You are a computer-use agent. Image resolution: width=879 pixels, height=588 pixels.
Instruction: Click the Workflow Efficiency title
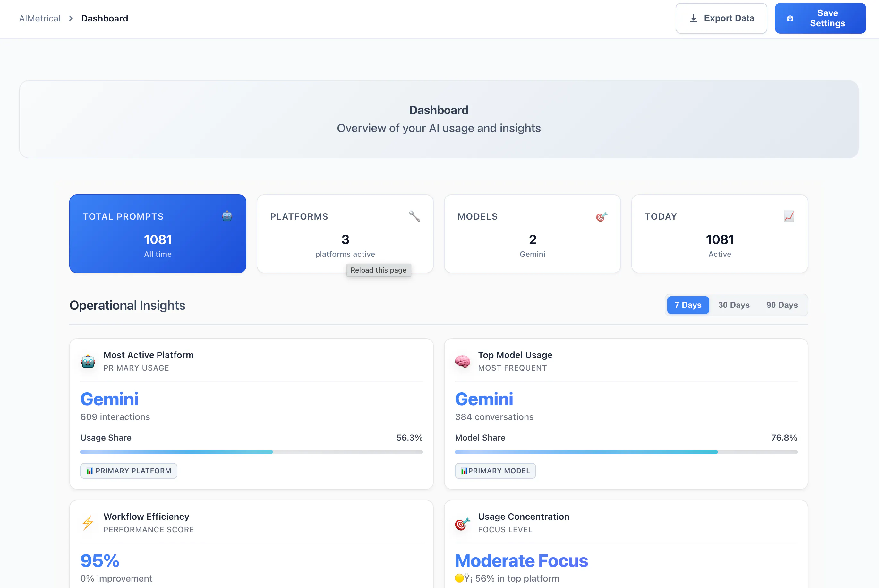(146, 517)
